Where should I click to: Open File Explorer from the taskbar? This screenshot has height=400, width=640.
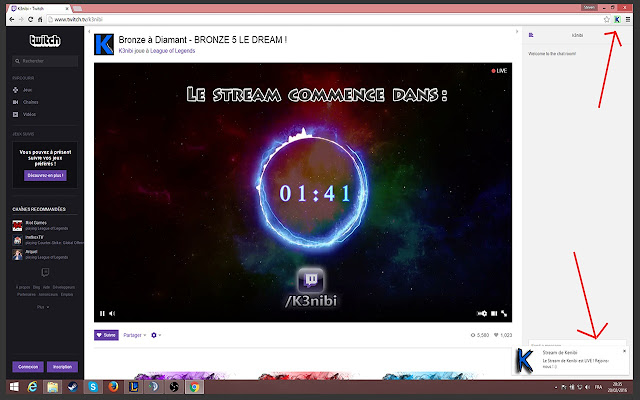pos(52,387)
